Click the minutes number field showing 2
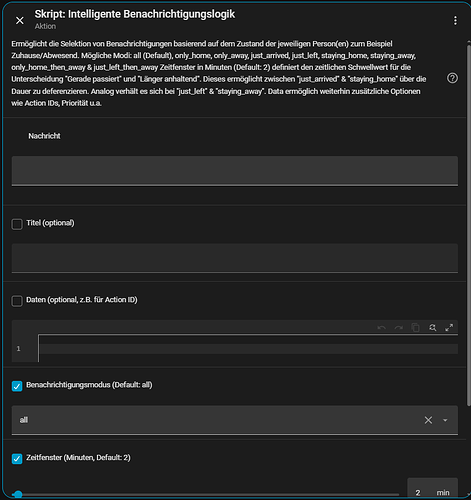Viewport: 471px width, 500px height. pyautogui.click(x=432, y=492)
